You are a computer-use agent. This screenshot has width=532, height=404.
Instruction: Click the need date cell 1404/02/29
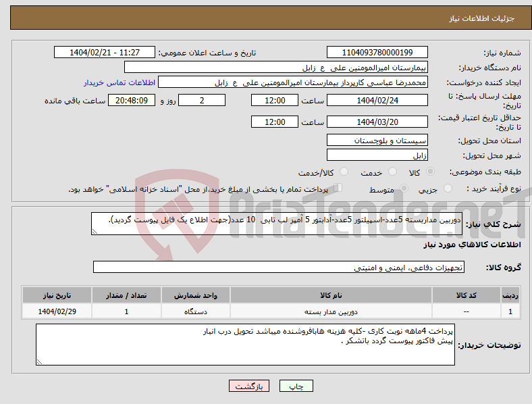point(57,311)
